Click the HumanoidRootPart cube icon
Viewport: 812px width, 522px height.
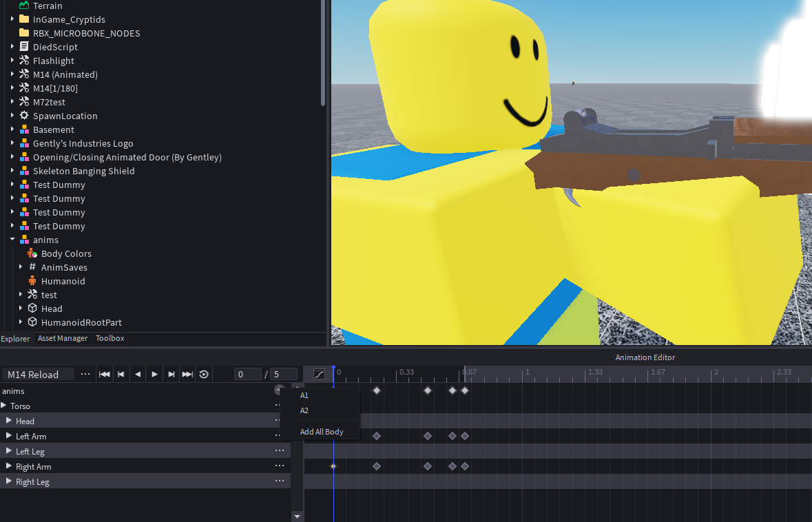point(32,322)
